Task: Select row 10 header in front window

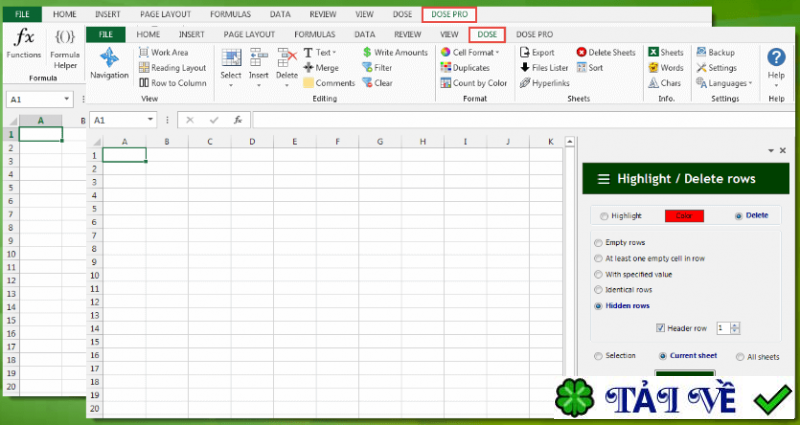Action: [94, 276]
